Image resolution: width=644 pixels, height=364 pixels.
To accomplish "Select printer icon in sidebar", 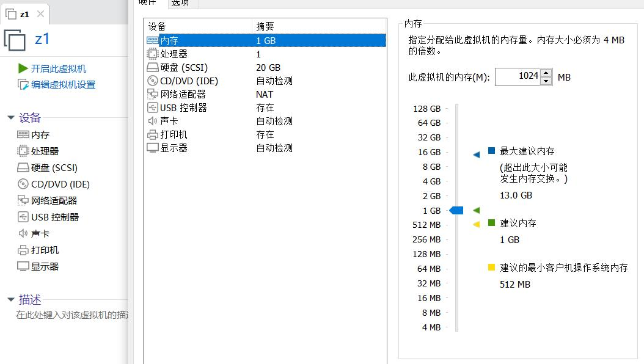I will tap(23, 250).
